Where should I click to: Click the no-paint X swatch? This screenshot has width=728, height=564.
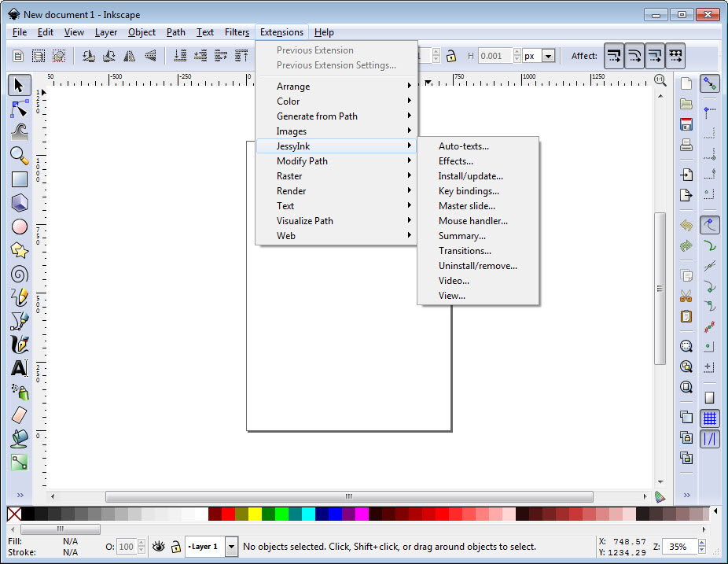click(x=14, y=514)
